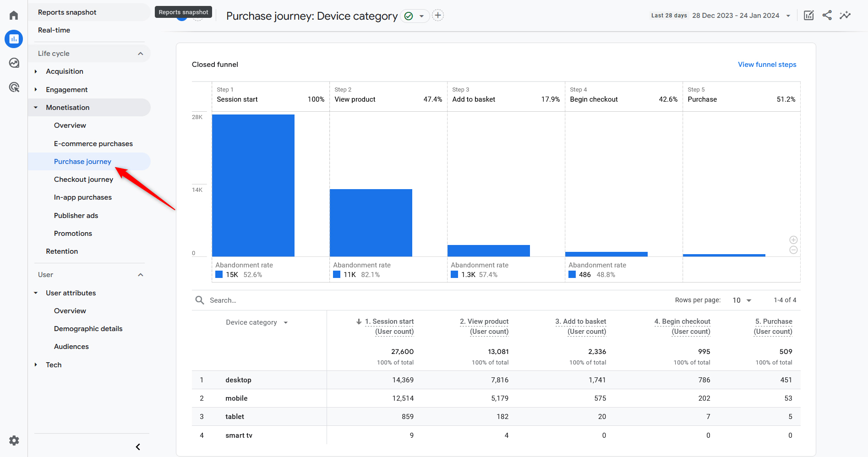Zoom in using the plus icon on chart
This screenshot has height=457, width=868.
[793, 239]
